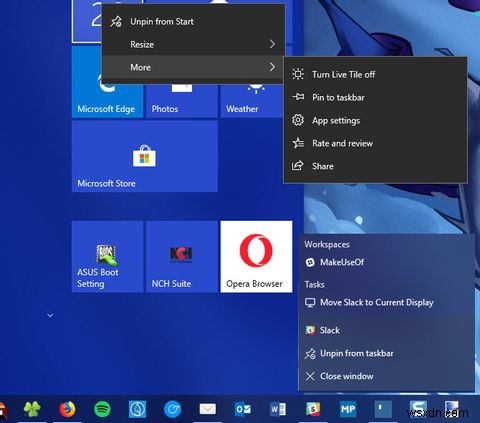Open the Weather tile
The height and width of the screenshot is (423, 480).
252,101
